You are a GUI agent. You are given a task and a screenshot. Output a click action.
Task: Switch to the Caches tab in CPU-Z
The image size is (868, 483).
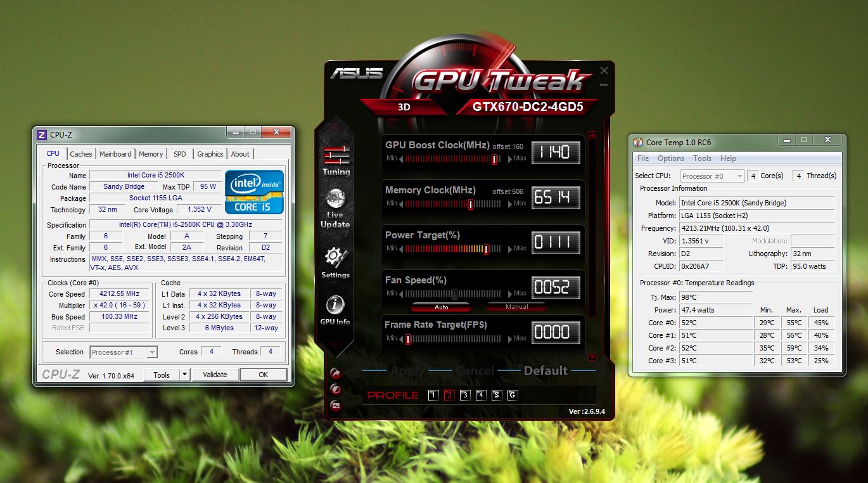pyautogui.click(x=81, y=154)
